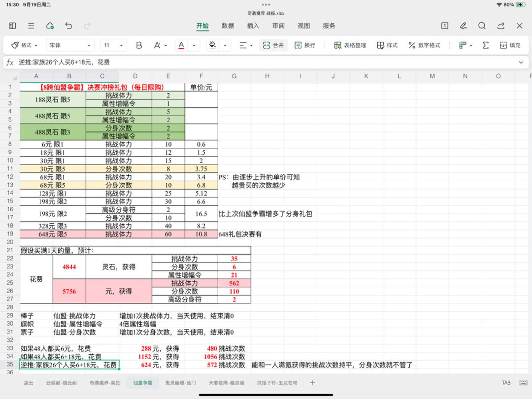Toggle the 合并 merge cells button

click(x=273, y=45)
